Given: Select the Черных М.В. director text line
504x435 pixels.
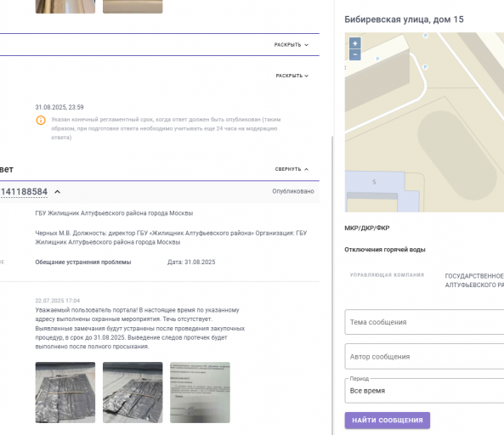Looking at the screenshot, I should [x=171, y=237].
